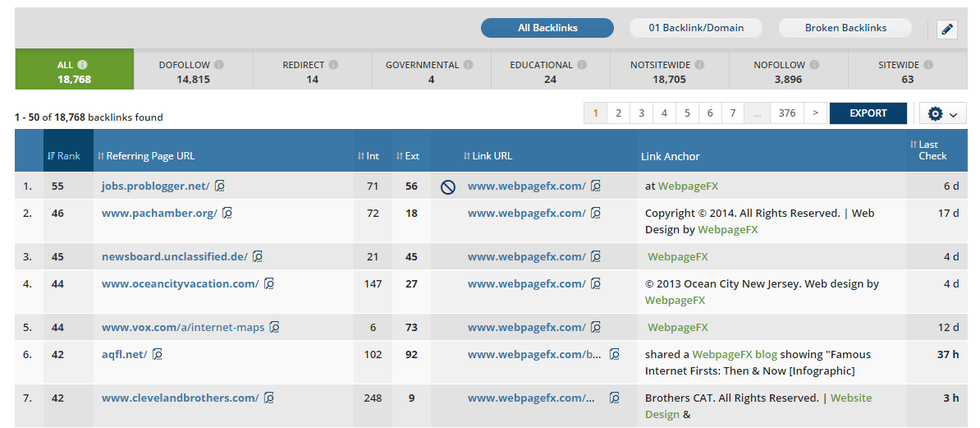Preview link URL icon in oceancityvacation row
This screenshot has width=980, height=428.
click(x=596, y=283)
